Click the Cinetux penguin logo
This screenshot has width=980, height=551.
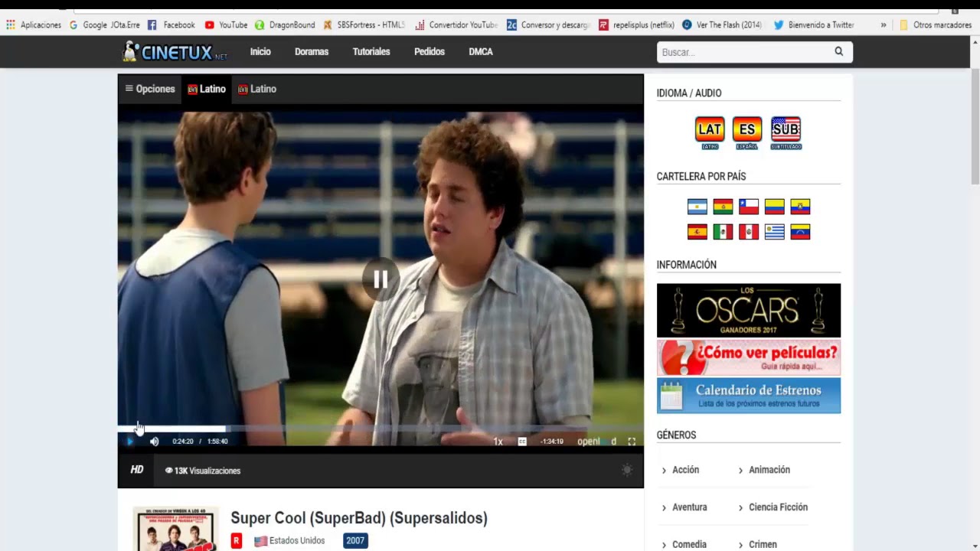coord(175,51)
